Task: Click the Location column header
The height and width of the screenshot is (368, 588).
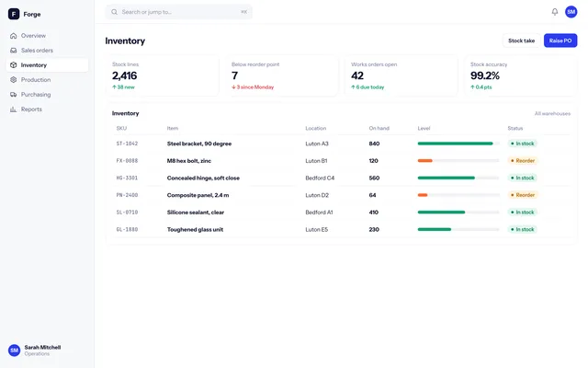Action: [x=316, y=129]
